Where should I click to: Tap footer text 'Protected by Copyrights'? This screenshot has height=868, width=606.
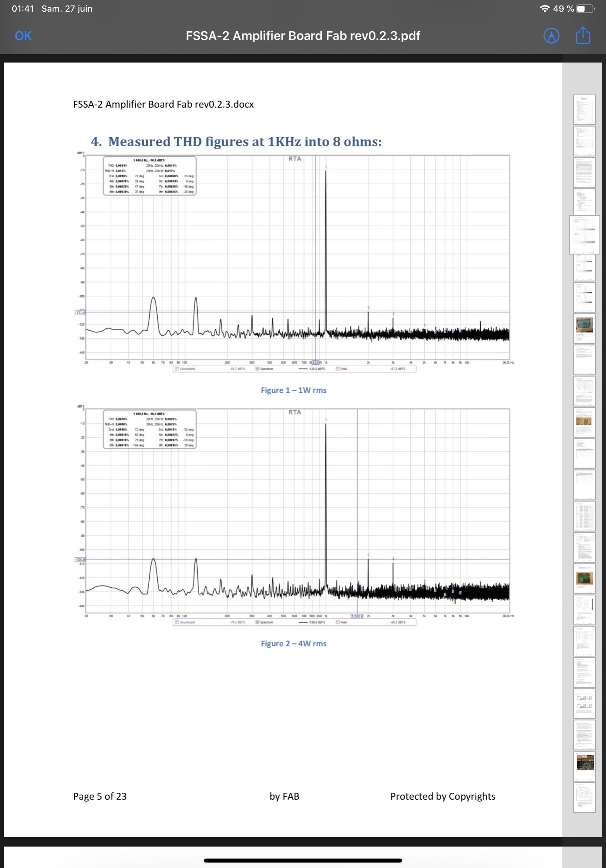coord(443,796)
